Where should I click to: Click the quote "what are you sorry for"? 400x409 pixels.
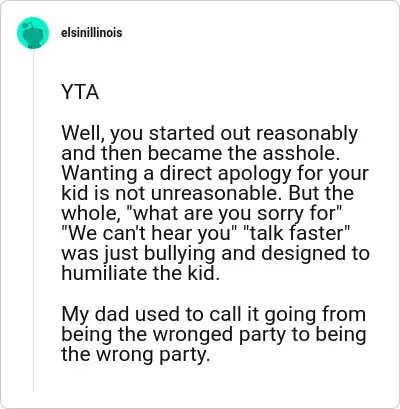pyautogui.click(x=237, y=214)
